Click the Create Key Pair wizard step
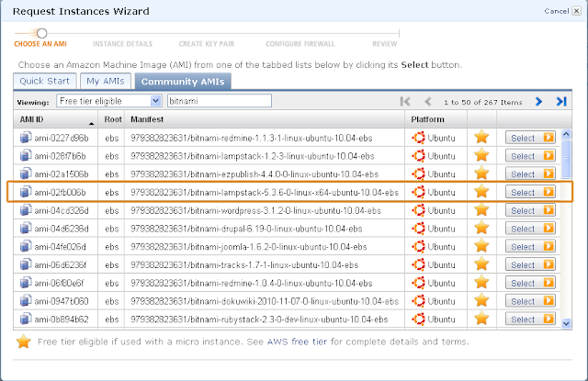This screenshot has width=588, height=381. [206, 44]
